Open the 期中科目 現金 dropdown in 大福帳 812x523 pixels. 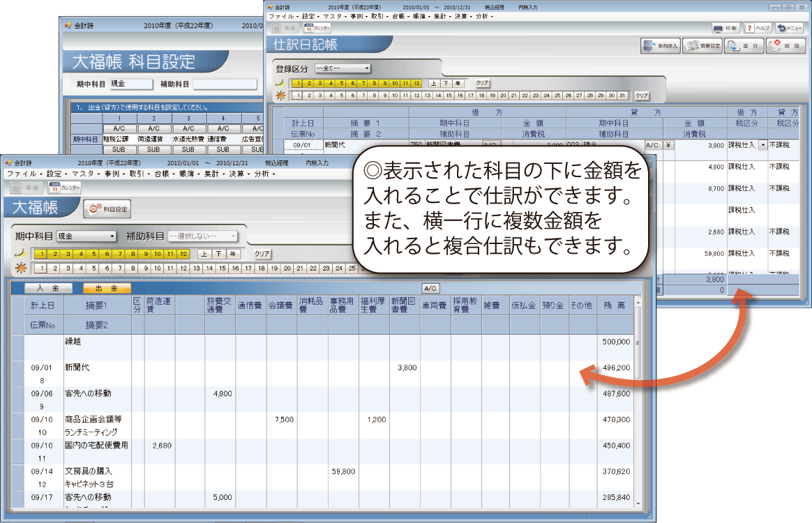click(x=87, y=236)
